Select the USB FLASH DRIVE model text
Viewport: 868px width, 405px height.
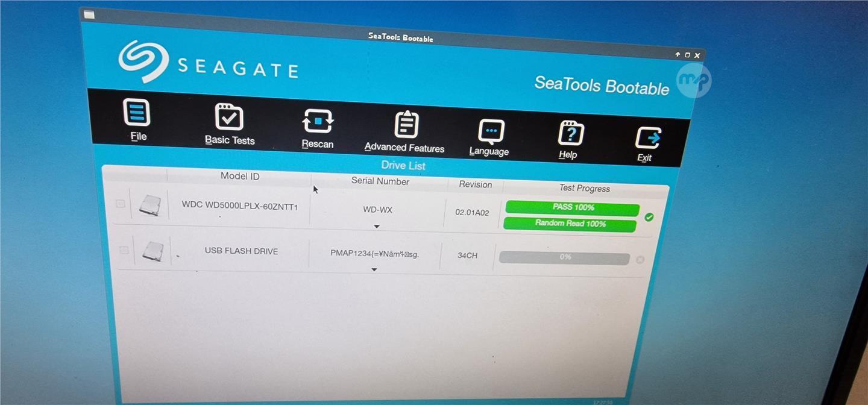(x=241, y=251)
